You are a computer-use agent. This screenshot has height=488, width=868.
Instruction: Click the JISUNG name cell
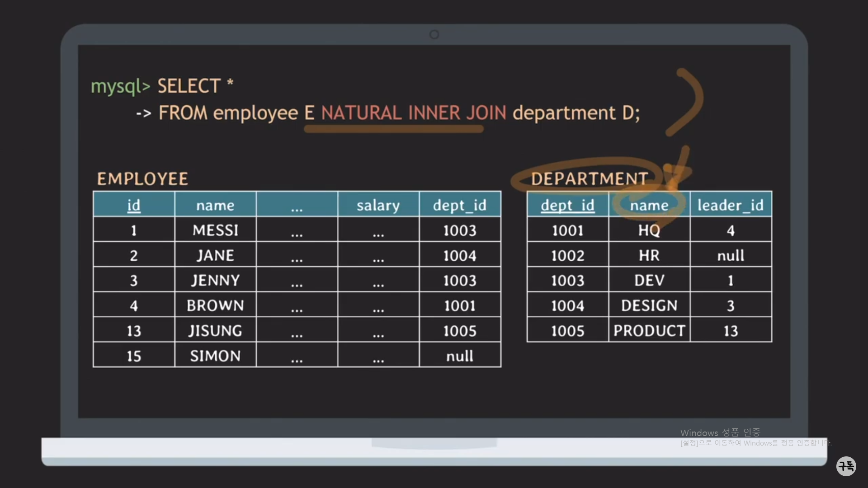coord(215,331)
